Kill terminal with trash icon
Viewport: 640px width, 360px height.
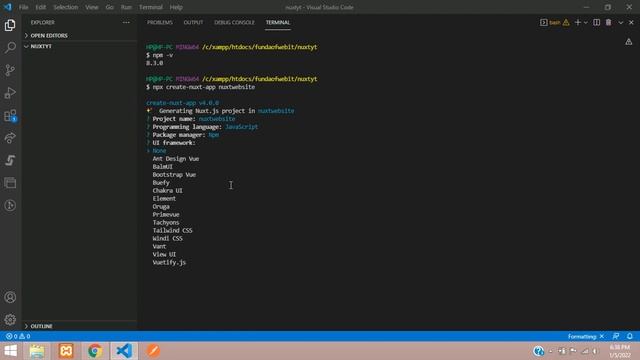pyautogui.click(x=609, y=22)
